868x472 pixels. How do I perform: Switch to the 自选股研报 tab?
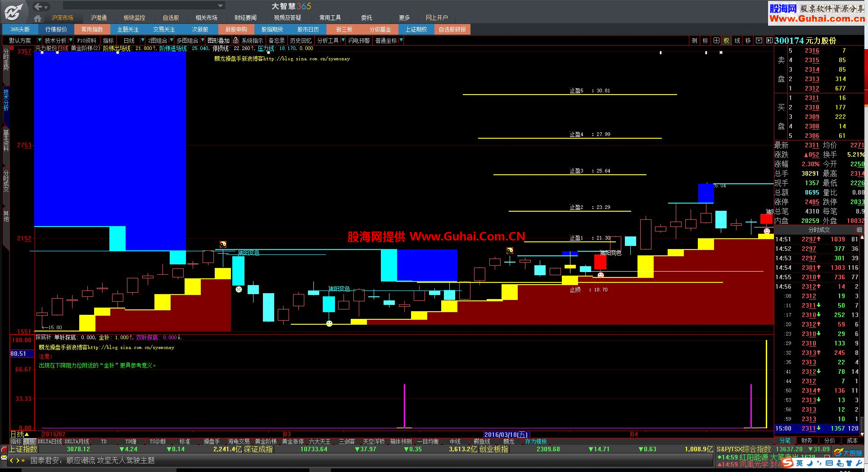pos(452,29)
